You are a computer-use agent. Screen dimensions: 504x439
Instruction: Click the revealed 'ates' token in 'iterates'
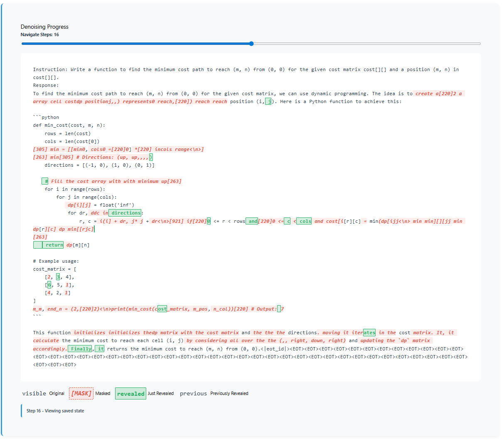(369, 333)
